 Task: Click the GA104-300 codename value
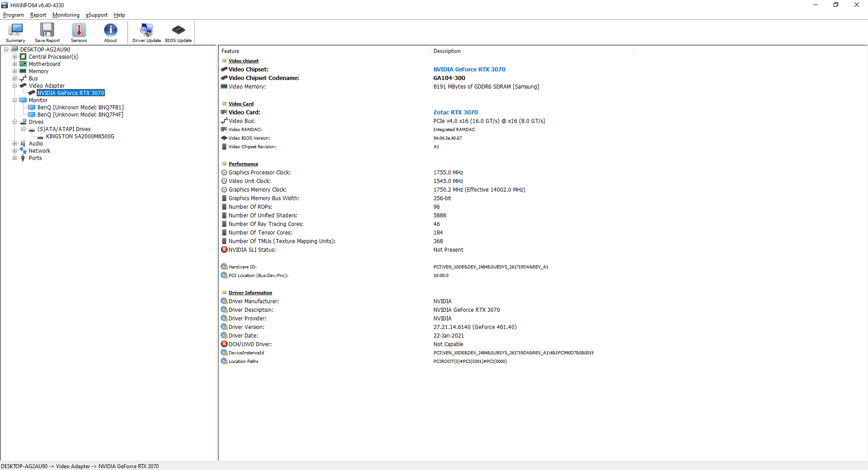tap(449, 78)
